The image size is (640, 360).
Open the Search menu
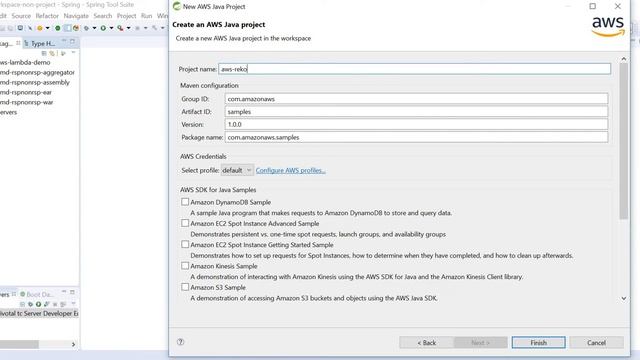coord(102,16)
